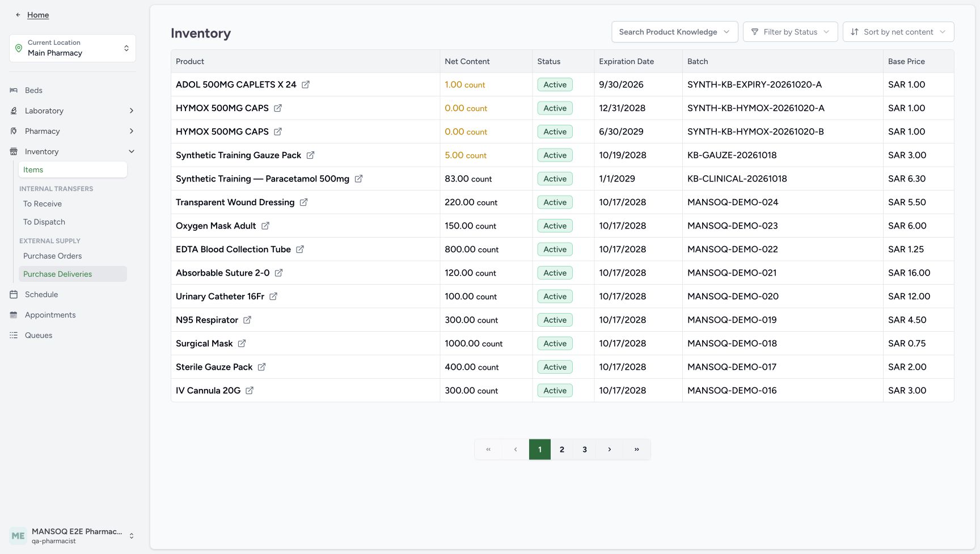Click the Schedule calendar icon
This screenshot has height=554, width=980.
(x=14, y=294)
